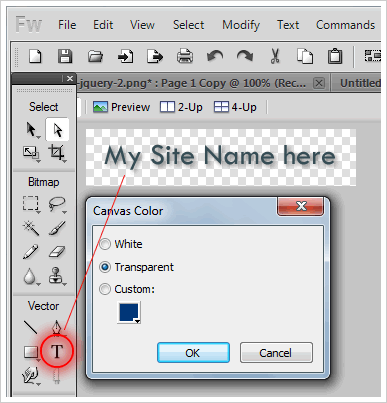Select the Freeform tool

[31, 377]
